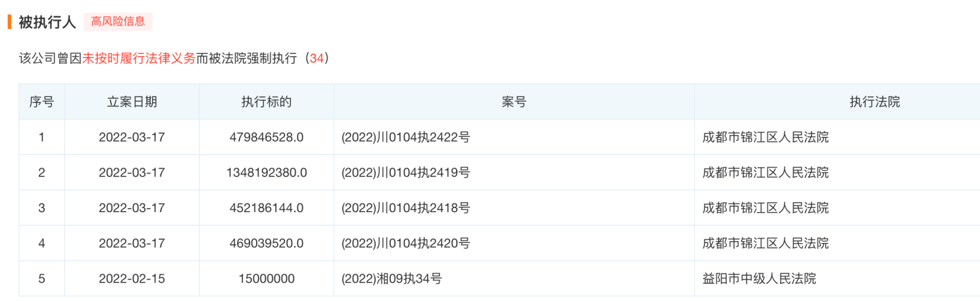
Task: Click 益阳市中级人民法院 court name
Action: pyautogui.click(x=759, y=279)
